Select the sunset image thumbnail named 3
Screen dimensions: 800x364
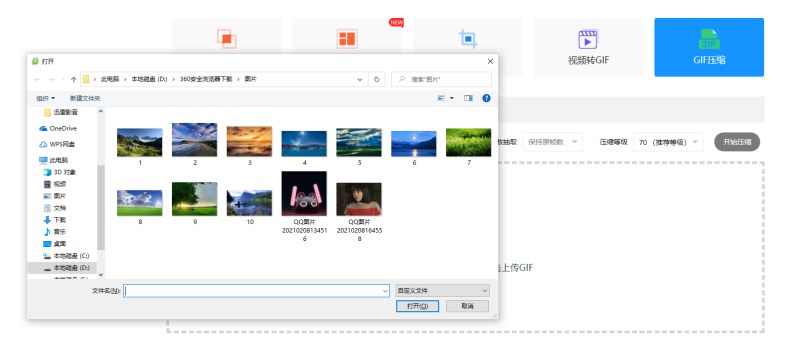[249, 141]
